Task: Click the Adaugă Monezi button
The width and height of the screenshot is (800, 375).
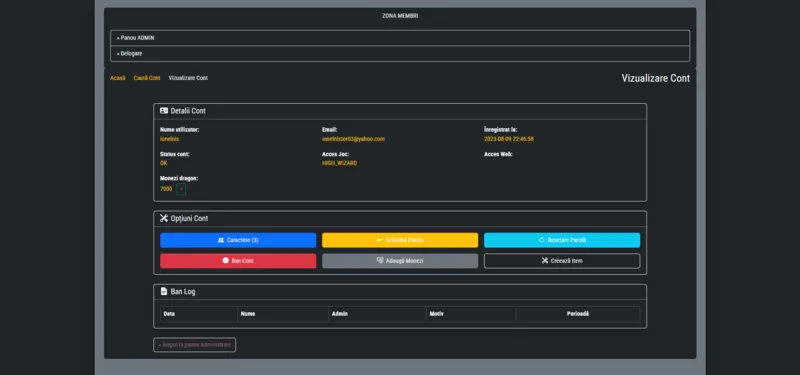Action: [x=400, y=261]
